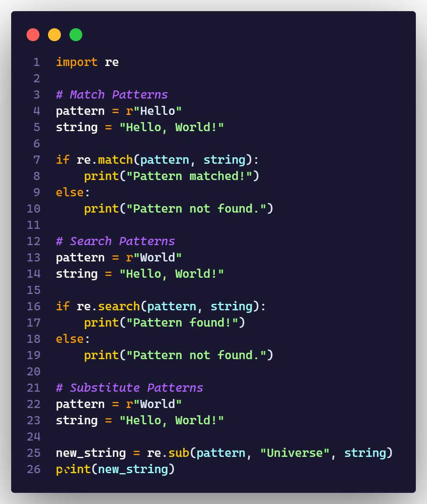Click 'match' in re.match call
The width and height of the screenshot is (427, 504).
(115, 160)
